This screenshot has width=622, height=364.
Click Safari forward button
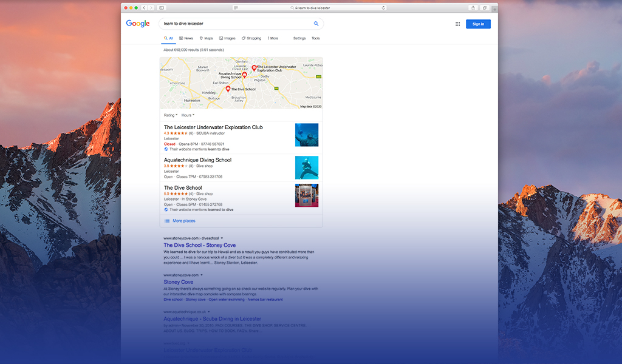tap(151, 8)
